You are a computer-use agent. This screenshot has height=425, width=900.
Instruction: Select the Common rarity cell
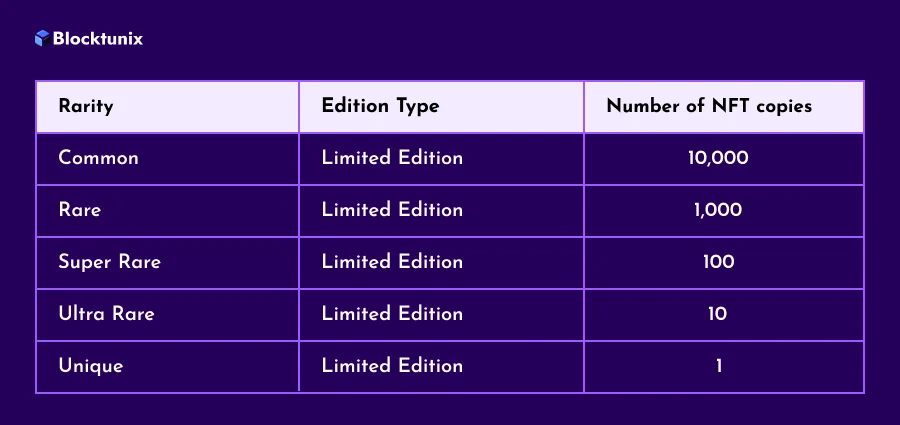point(99,158)
